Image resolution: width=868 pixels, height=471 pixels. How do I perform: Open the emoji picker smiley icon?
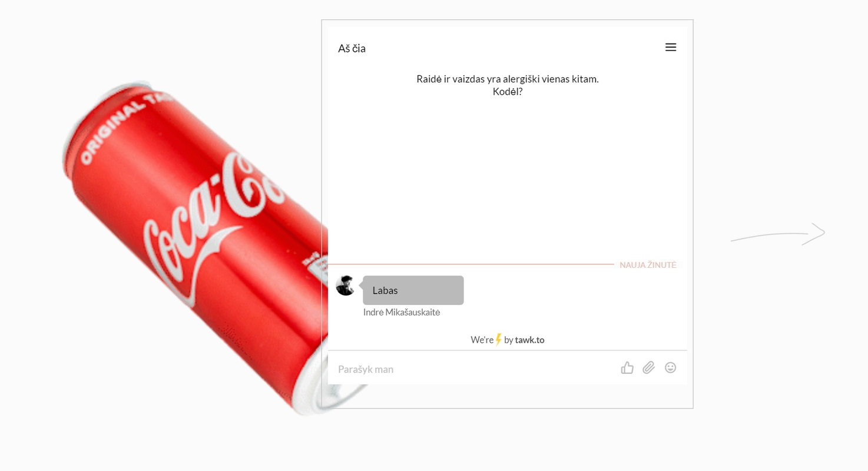[670, 367]
